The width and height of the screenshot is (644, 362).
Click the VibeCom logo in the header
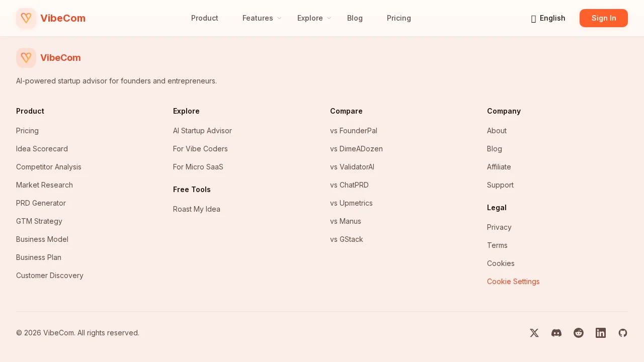pyautogui.click(x=50, y=18)
